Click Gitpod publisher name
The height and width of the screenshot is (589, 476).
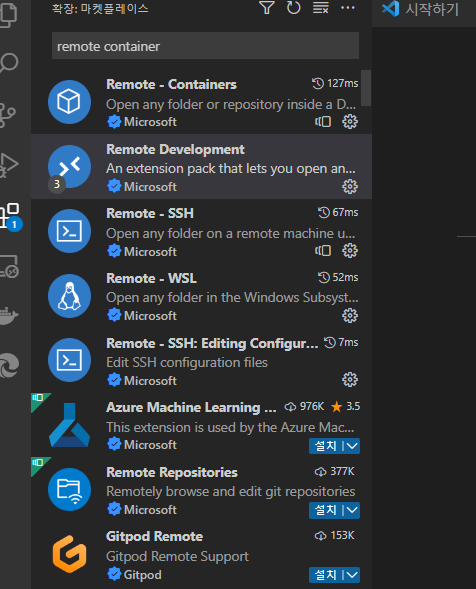(x=142, y=575)
